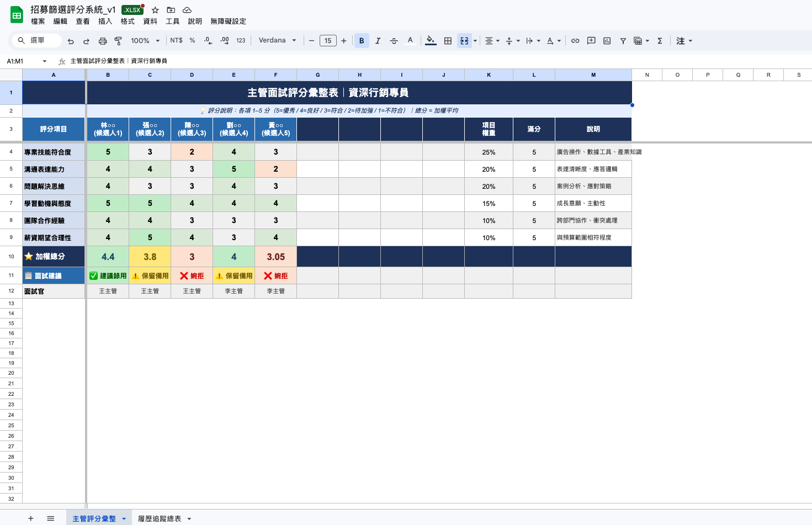Open the zoom 100% dropdown
Viewport: 812px width, 525px height.
pyautogui.click(x=145, y=41)
